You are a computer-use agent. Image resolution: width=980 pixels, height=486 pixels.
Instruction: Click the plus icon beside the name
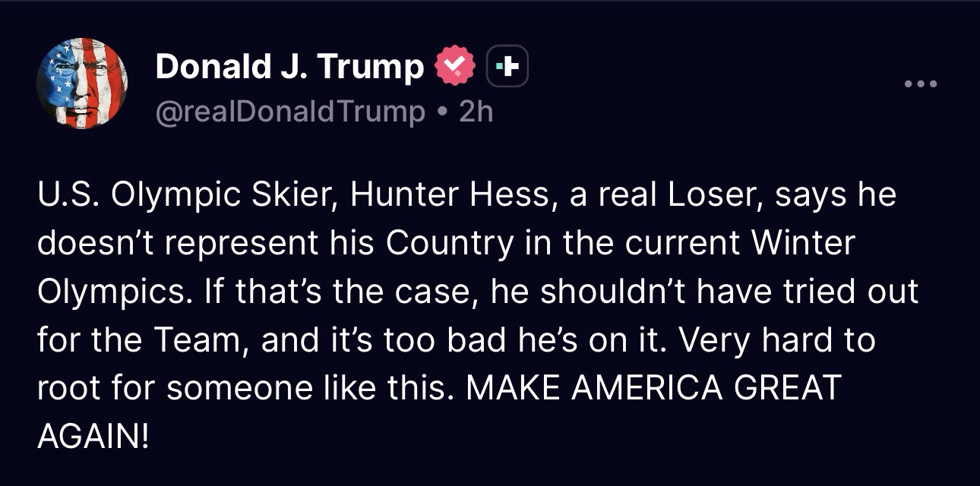(x=507, y=68)
